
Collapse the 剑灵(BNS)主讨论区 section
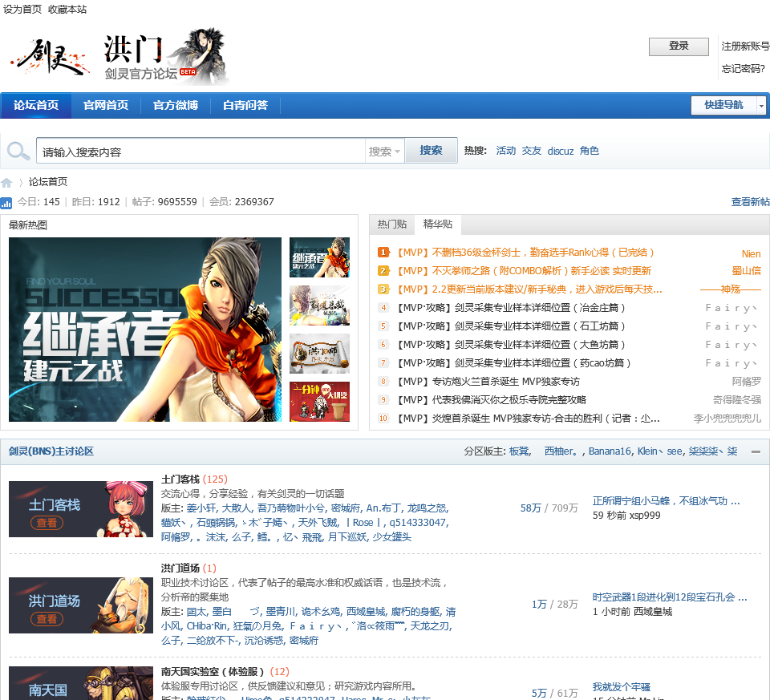[756, 451]
